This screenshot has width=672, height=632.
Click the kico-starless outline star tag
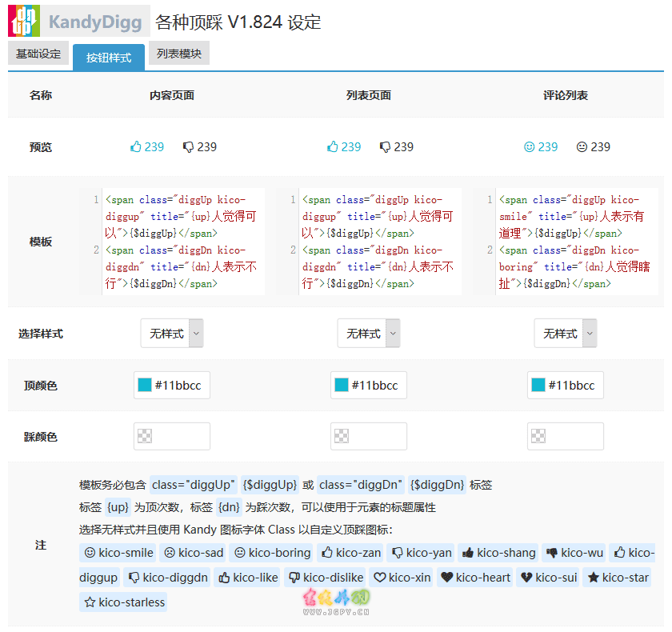click(123, 602)
